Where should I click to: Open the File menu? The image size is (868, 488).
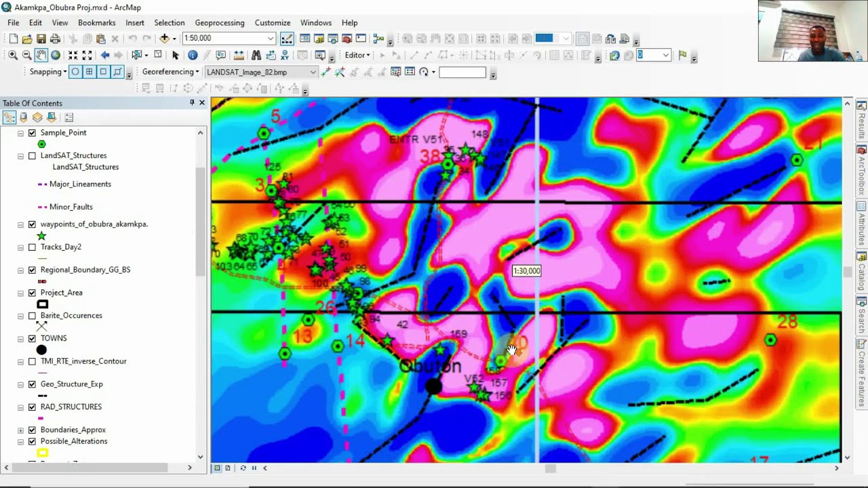(13, 22)
